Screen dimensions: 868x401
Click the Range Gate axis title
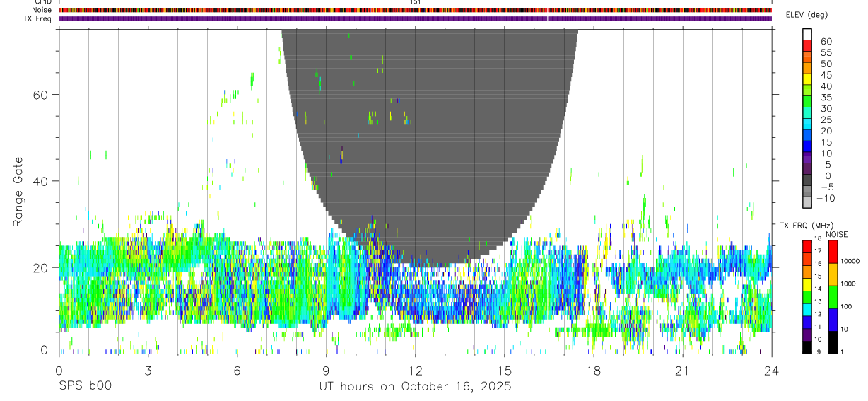(18, 192)
